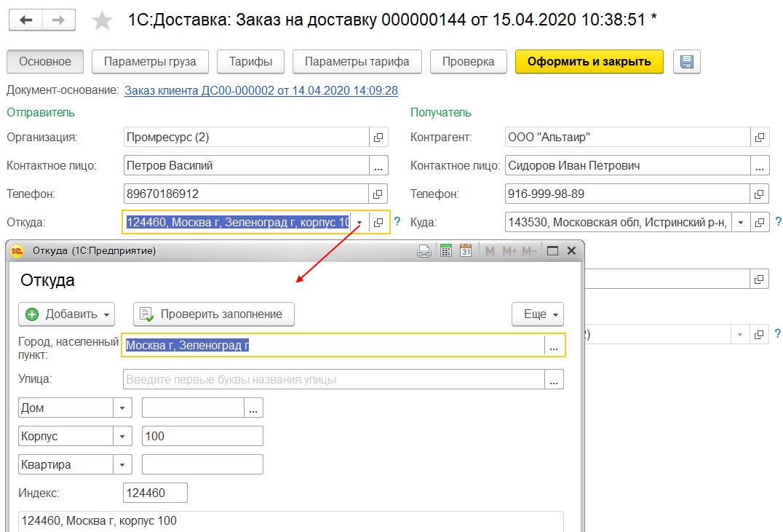783x532 pixels.
Task: Click the sender phone field 89670186912
Action: [247, 194]
